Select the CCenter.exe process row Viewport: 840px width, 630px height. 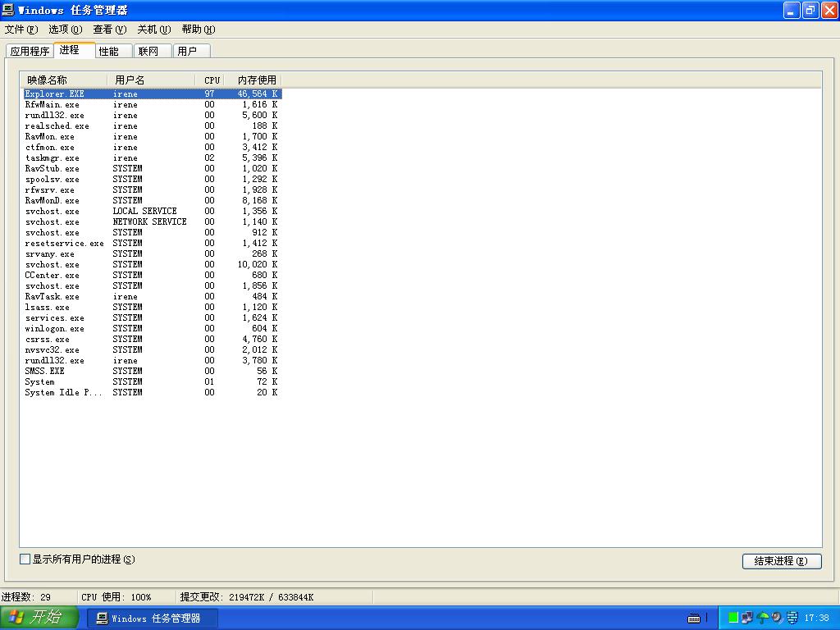coord(152,276)
